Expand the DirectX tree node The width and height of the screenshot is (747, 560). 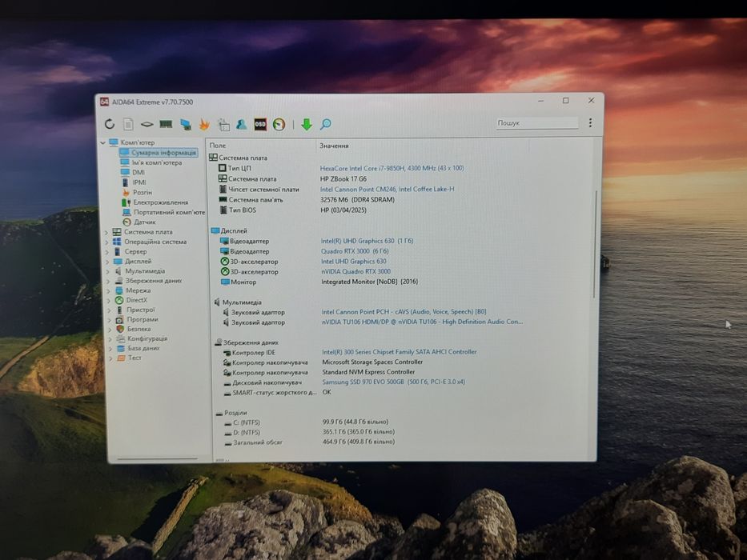[x=109, y=301]
